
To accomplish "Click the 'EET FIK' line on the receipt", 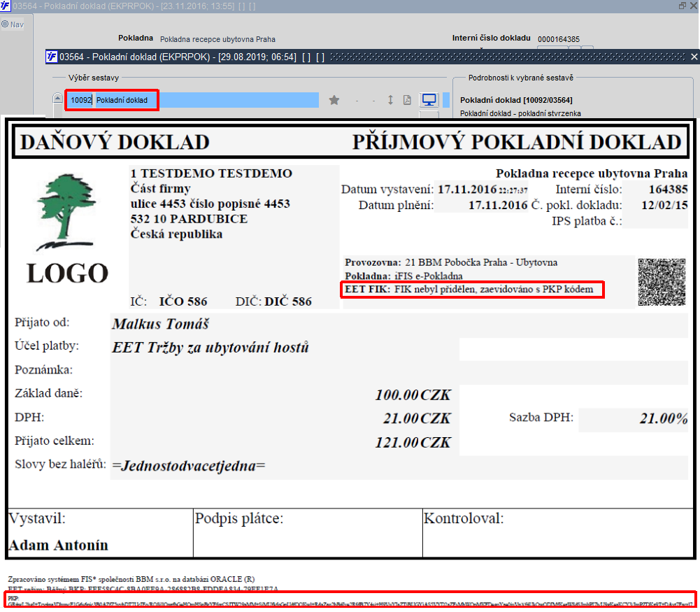I will pyautogui.click(x=469, y=290).
